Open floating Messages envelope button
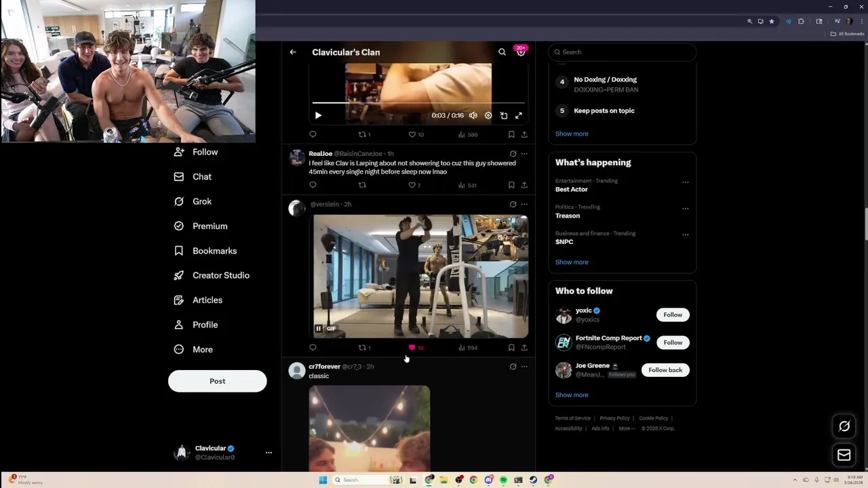This screenshot has height=488, width=868. point(844,455)
